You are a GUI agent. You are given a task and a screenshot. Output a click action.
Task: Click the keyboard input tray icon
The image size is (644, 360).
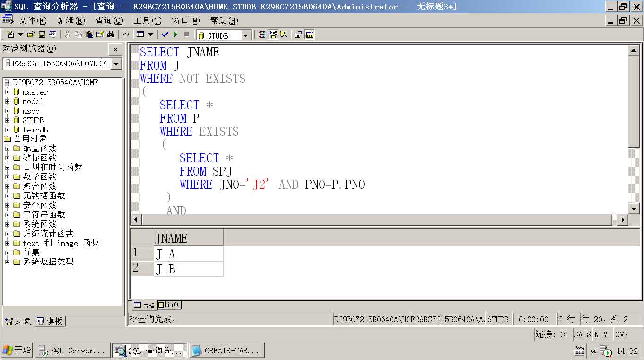click(579, 351)
